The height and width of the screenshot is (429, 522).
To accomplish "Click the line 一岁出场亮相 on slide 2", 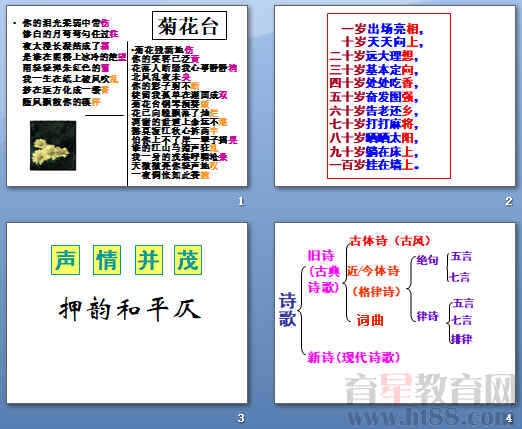I will point(382,29).
